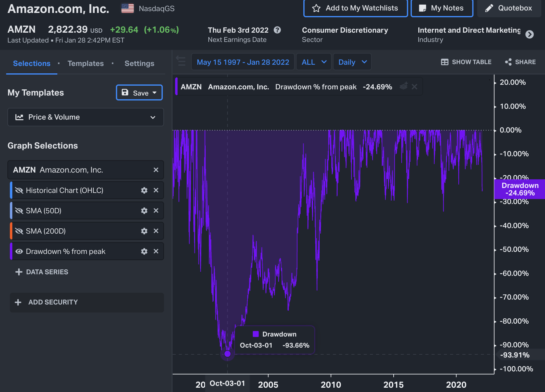Open settings gear for Historical Chart (OHLC)

point(144,190)
